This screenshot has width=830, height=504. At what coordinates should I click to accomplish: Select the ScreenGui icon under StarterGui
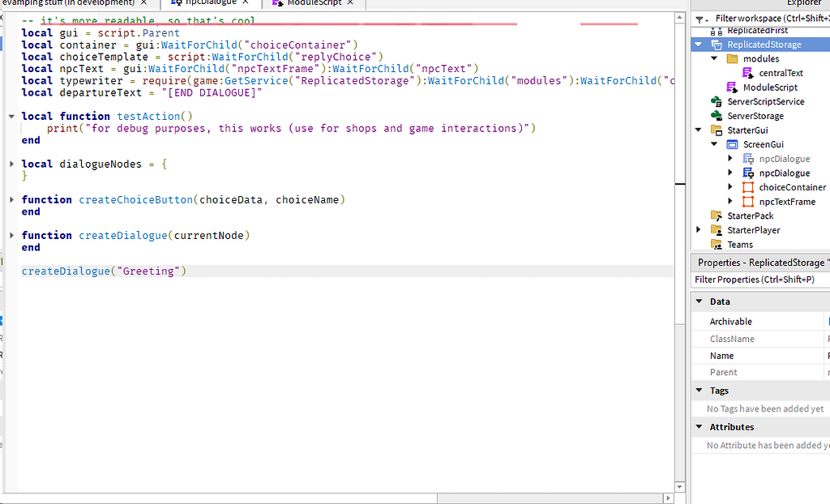(x=734, y=143)
